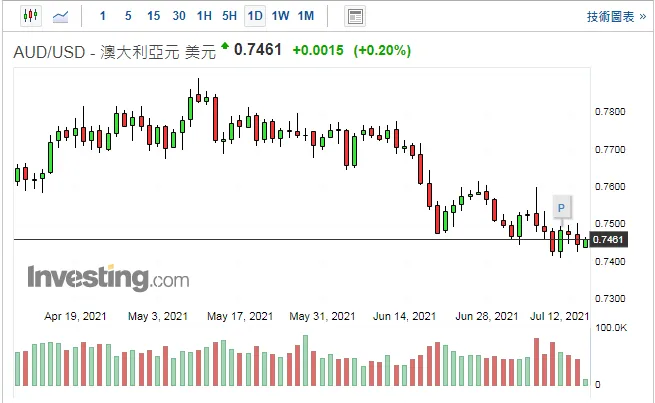Select the 1H timeframe

(204, 16)
